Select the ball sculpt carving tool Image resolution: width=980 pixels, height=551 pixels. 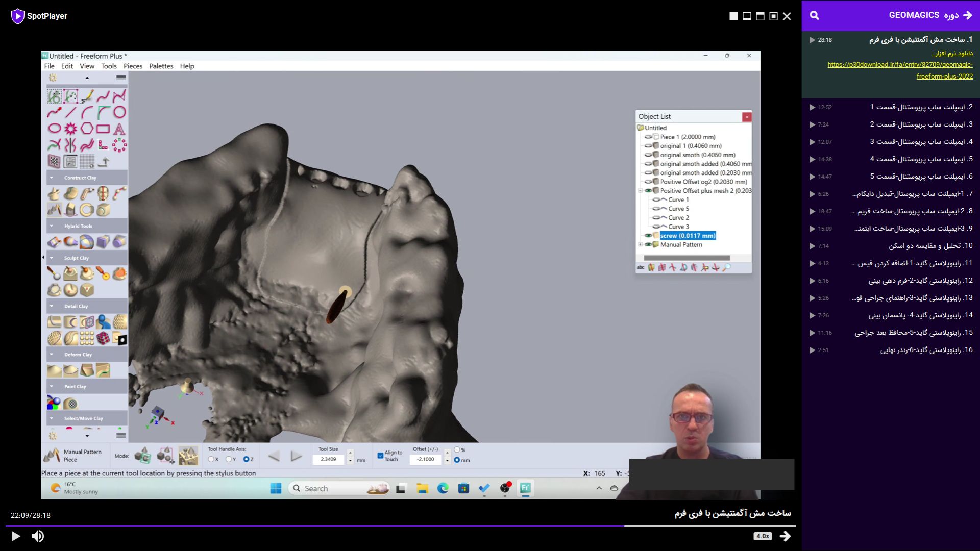tap(54, 273)
